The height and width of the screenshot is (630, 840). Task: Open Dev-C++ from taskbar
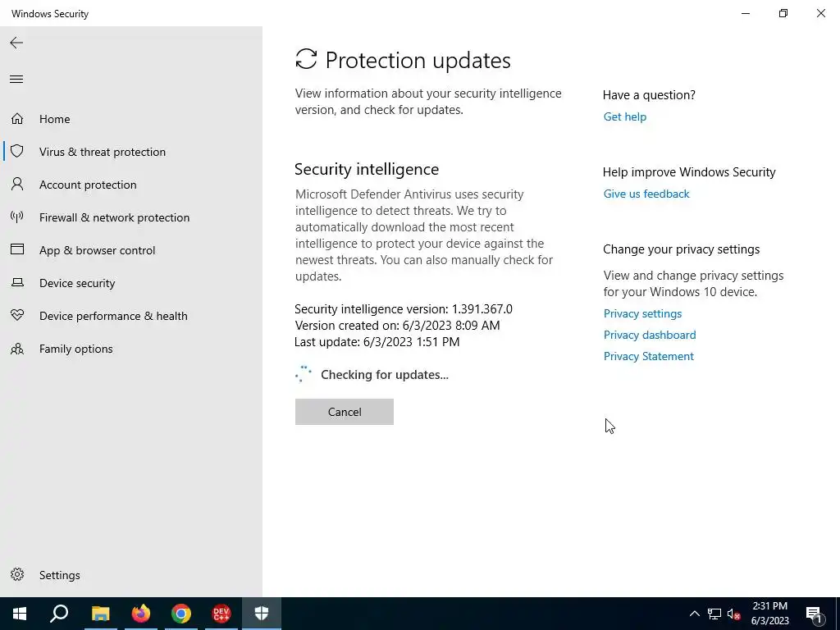click(221, 614)
